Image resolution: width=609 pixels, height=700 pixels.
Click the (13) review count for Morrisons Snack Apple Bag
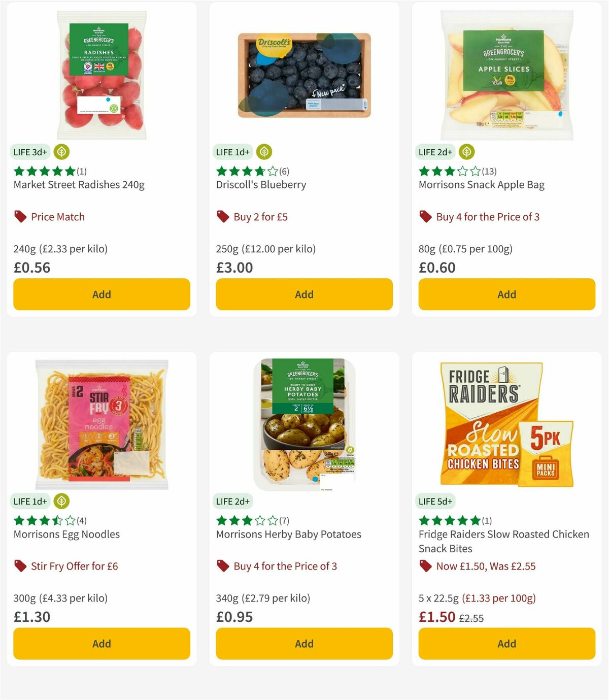click(488, 171)
